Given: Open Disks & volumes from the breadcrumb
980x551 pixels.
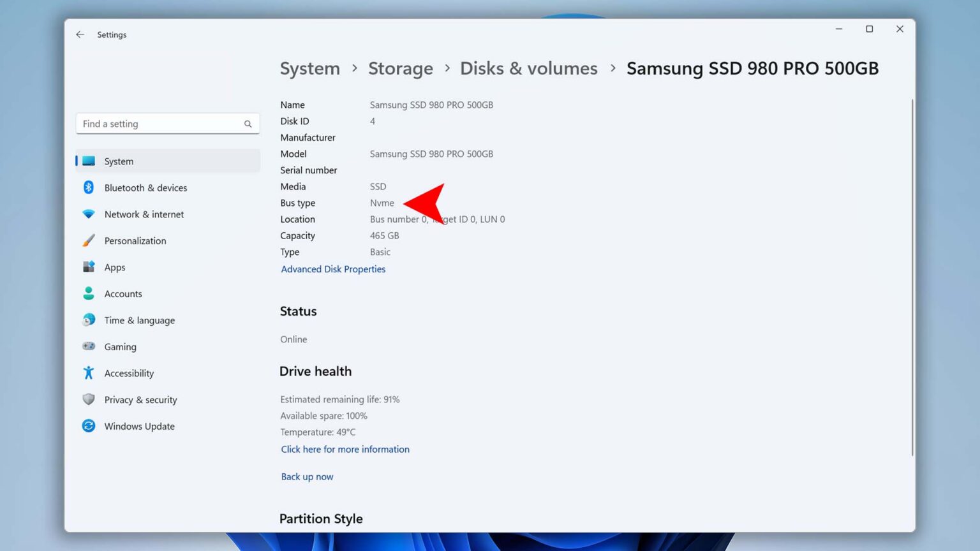Looking at the screenshot, I should pos(528,68).
